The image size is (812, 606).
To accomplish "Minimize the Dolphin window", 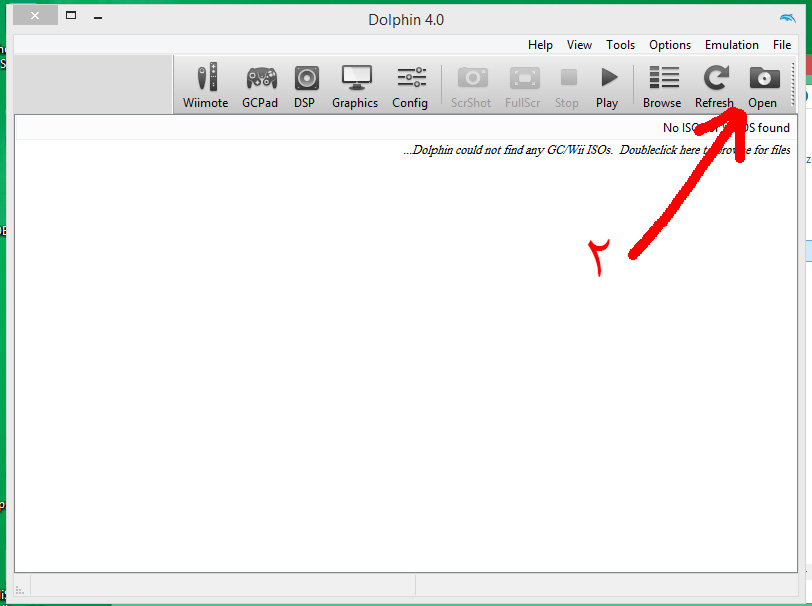I will pyautogui.click(x=98, y=18).
